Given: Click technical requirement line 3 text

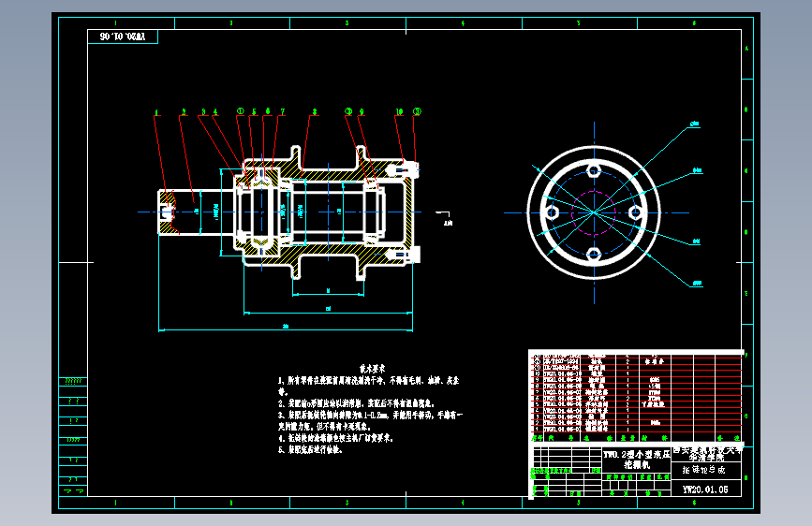Looking at the screenshot, I should (x=370, y=420).
